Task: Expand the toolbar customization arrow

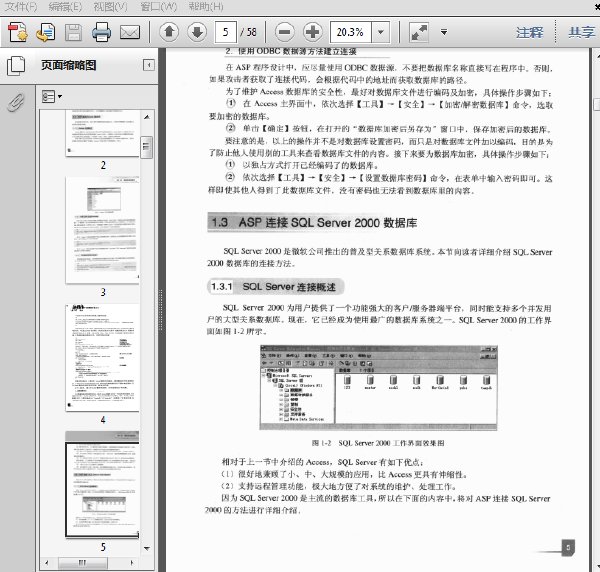Action: 444,32
